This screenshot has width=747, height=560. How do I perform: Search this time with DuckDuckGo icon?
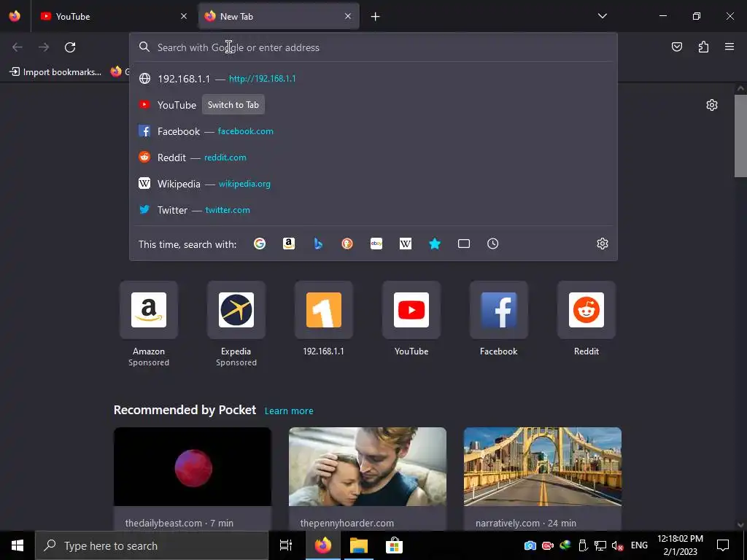(x=347, y=244)
